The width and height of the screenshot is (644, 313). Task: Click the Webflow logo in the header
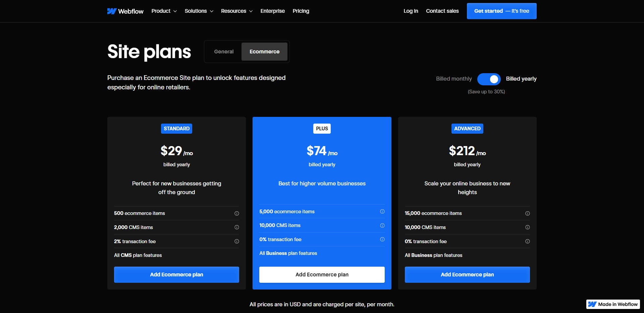pos(125,11)
